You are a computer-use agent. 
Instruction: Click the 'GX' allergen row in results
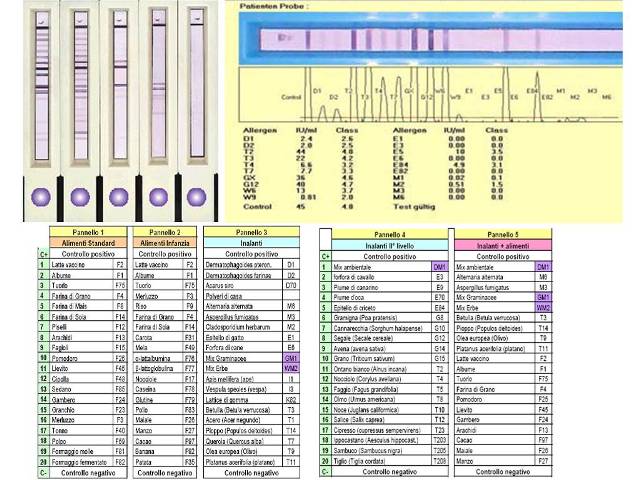298,178
